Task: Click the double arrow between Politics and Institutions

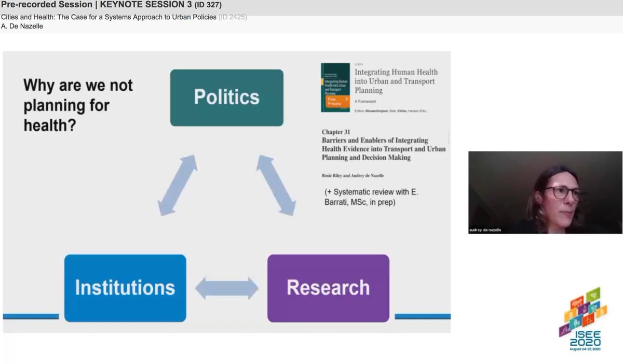Action: click(177, 185)
